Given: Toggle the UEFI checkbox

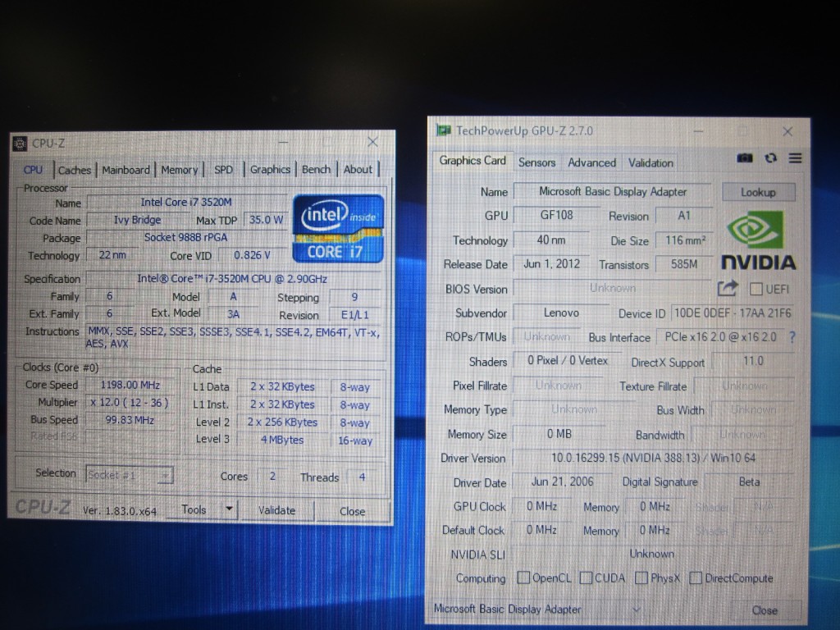Looking at the screenshot, I should [756, 289].
